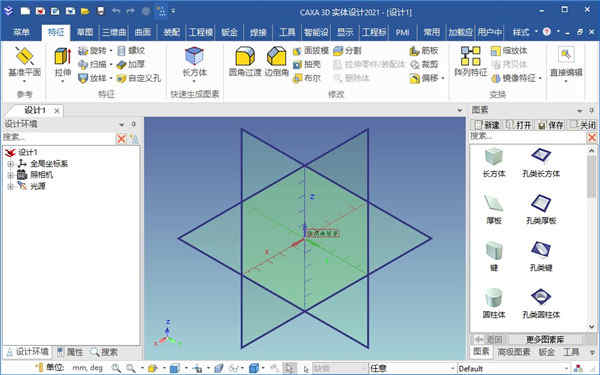Switch to the 曲面 surface ribbon tab
Screen dimensions: 600x375
pos(143,32)
